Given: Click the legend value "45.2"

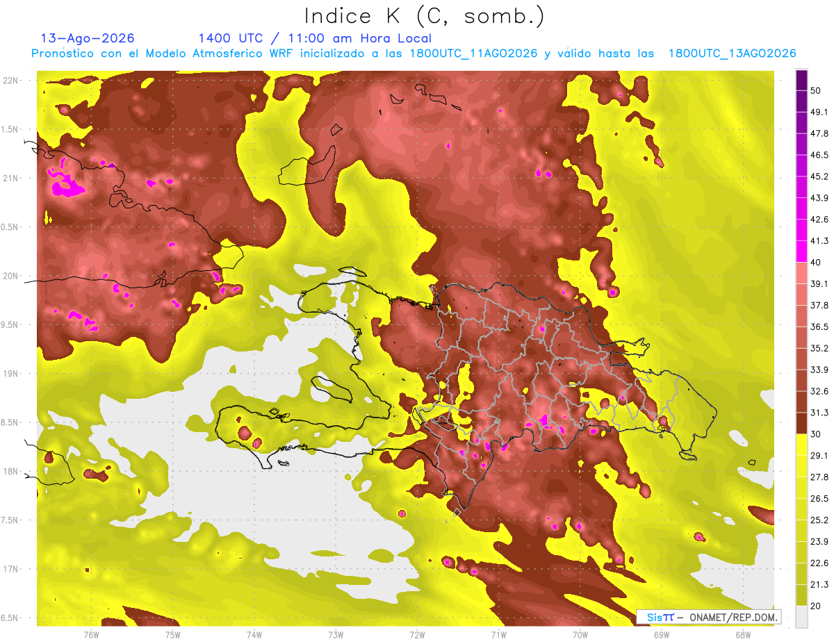Looking at the screenshot, I should (819, 176).
